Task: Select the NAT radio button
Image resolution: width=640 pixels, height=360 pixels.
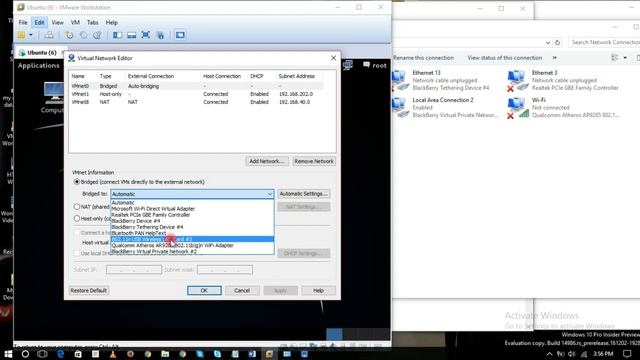Action: click(77, 207)
